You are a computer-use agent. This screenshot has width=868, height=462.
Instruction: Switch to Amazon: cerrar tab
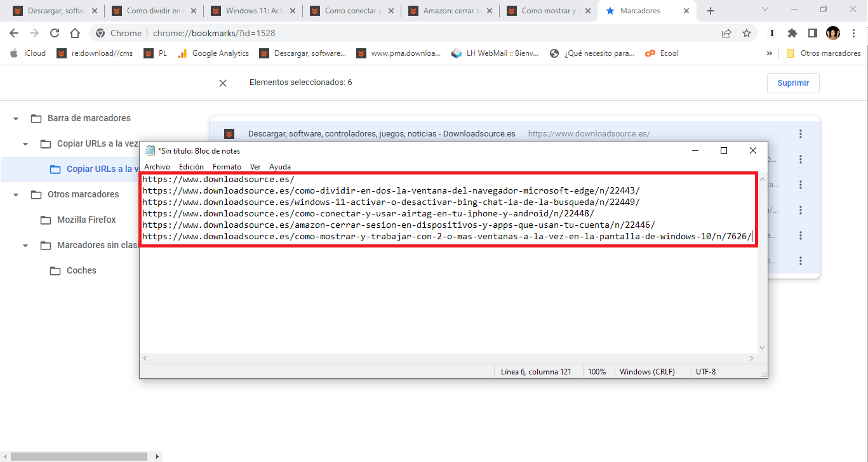451,11
